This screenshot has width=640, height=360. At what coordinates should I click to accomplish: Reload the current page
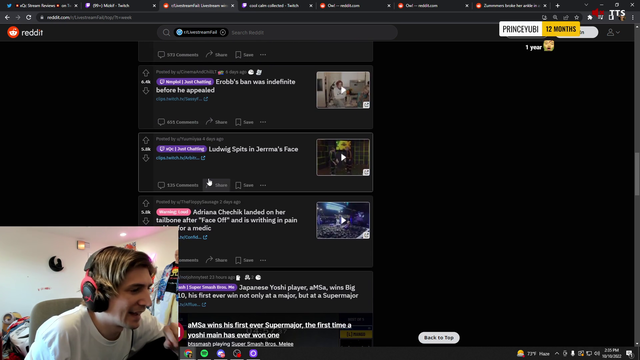coord(29,18)
